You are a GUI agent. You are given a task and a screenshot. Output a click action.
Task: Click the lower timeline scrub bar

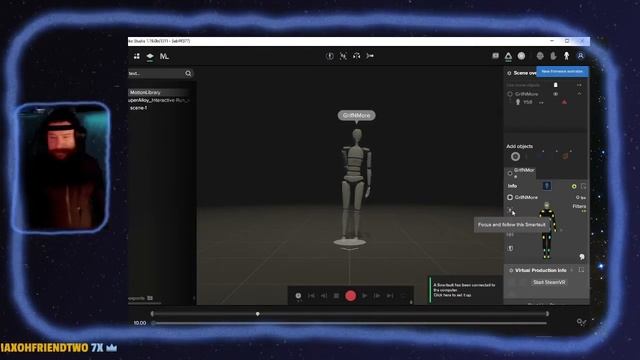350,323
